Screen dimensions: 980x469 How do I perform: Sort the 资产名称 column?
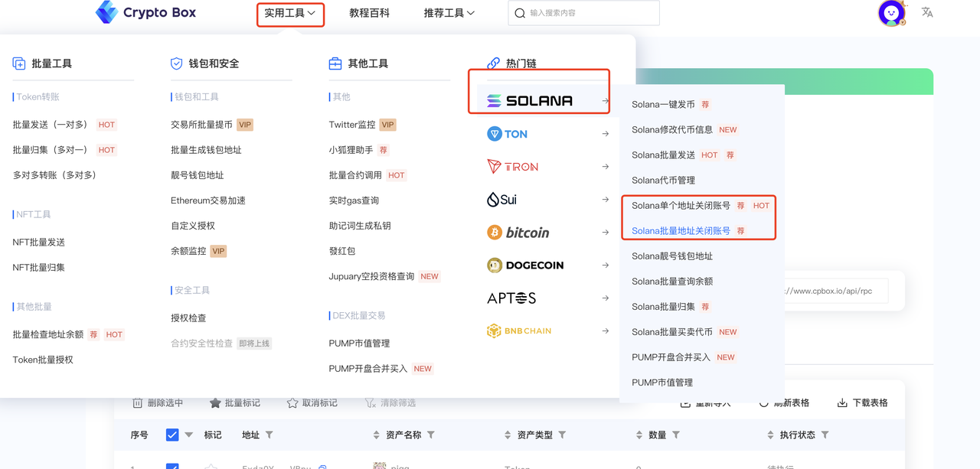pos(377,435)
